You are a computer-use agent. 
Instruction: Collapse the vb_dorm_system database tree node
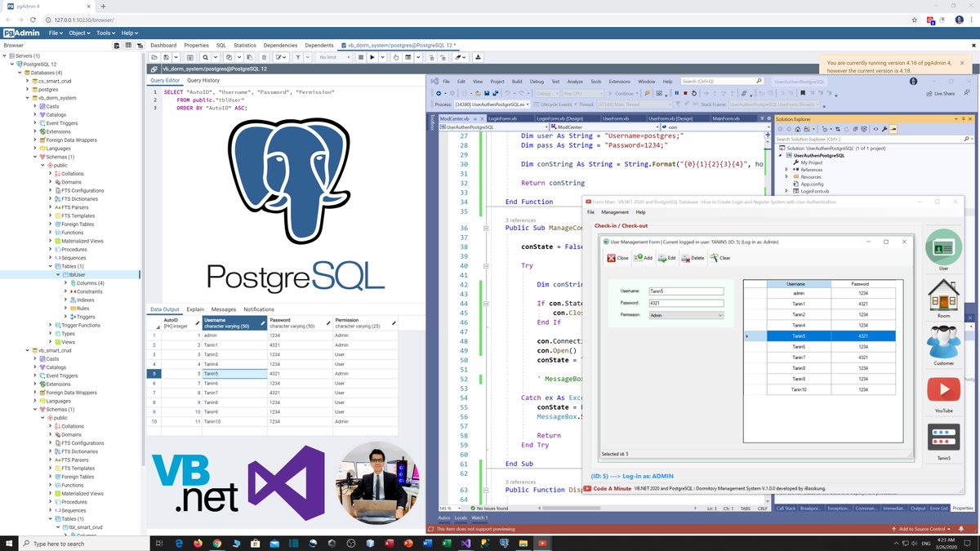click(29, 98)
